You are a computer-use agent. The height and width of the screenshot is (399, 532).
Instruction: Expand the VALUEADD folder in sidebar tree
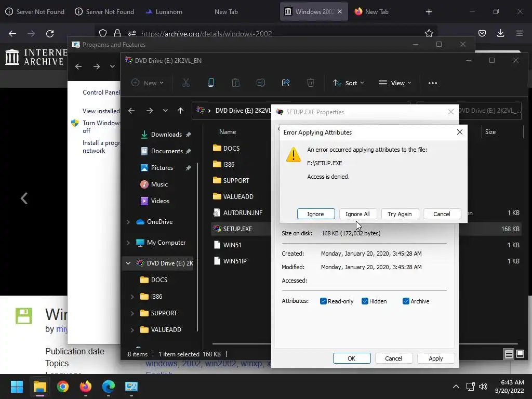pyautogui.click(x=132, y=330)
